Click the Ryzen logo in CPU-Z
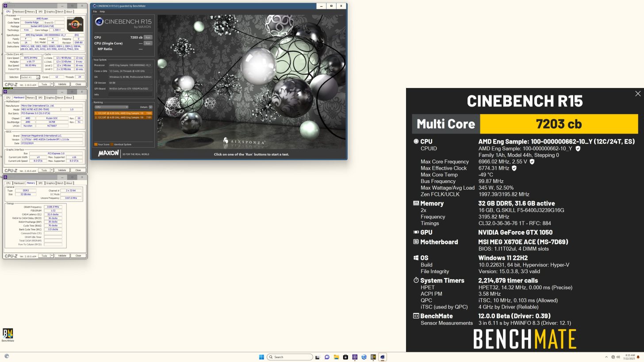Image resolution: width=644 pixels, height=362 pixels. tap(75, 24)
